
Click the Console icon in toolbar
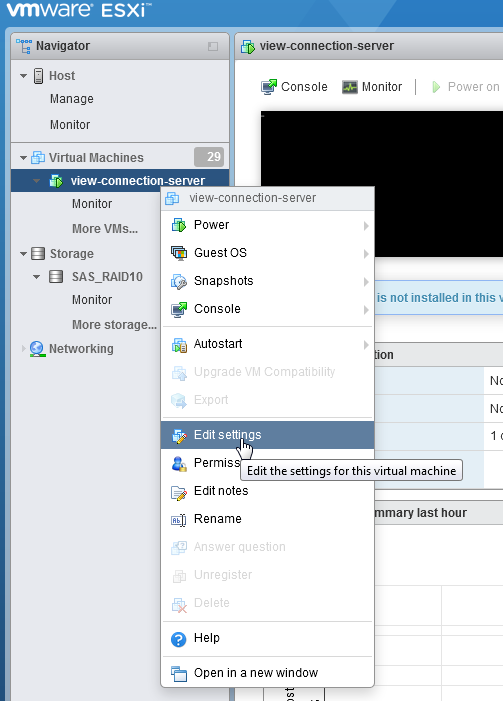click(269, 87)
